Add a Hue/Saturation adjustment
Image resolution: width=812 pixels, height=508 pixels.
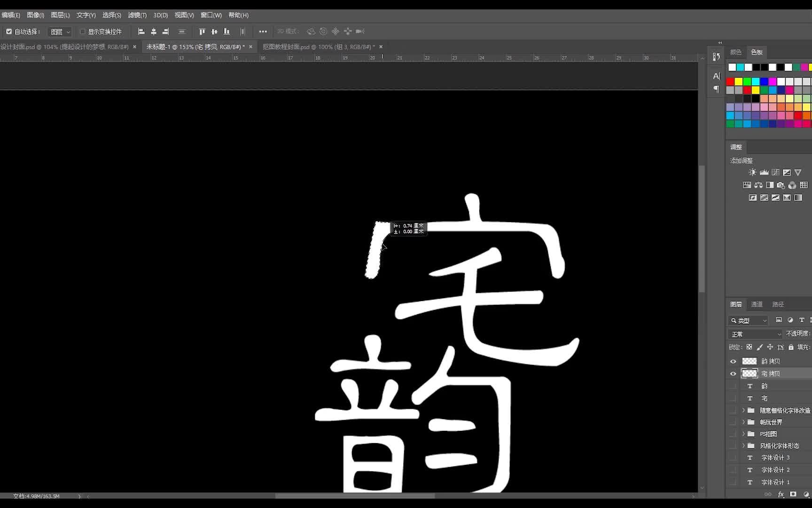[x=747, y=185]
